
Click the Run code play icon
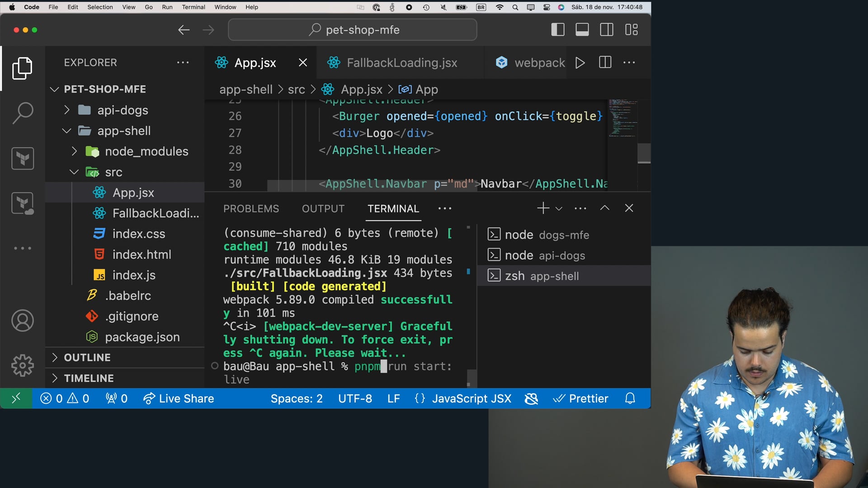click(x=580, y=63)
